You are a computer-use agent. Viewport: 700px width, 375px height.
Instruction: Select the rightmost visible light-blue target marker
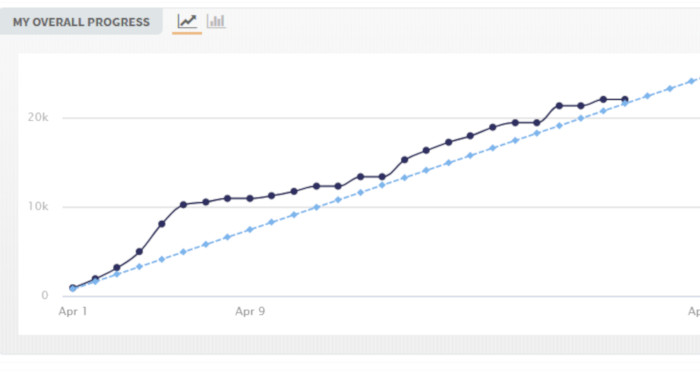pos(692,81)
